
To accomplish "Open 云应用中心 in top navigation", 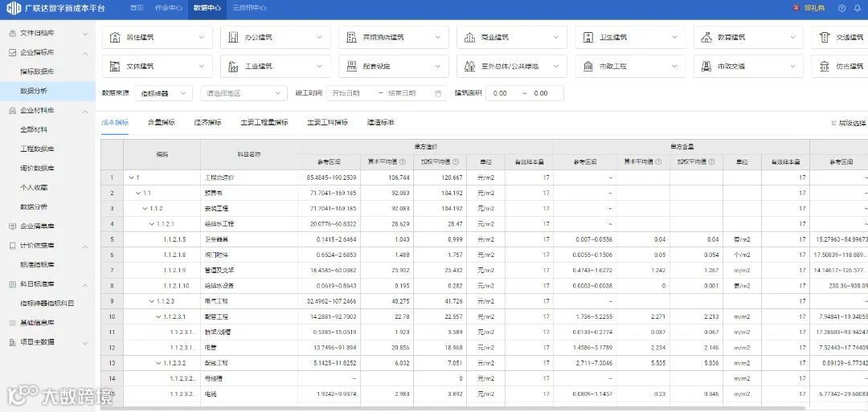I will click(249, 8).
